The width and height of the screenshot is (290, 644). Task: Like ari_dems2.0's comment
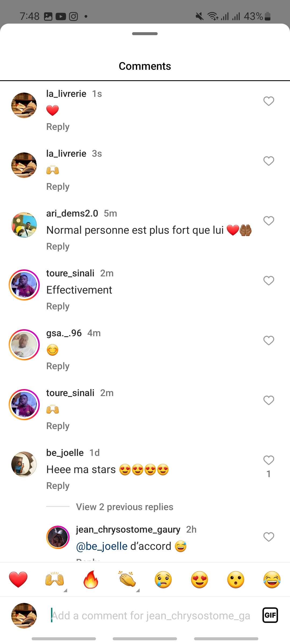click(269, 221)
